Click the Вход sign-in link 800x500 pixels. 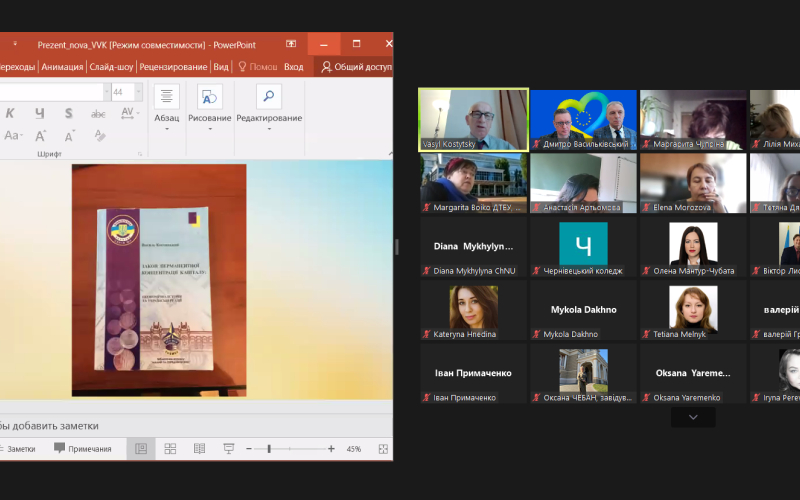(293, 67)
